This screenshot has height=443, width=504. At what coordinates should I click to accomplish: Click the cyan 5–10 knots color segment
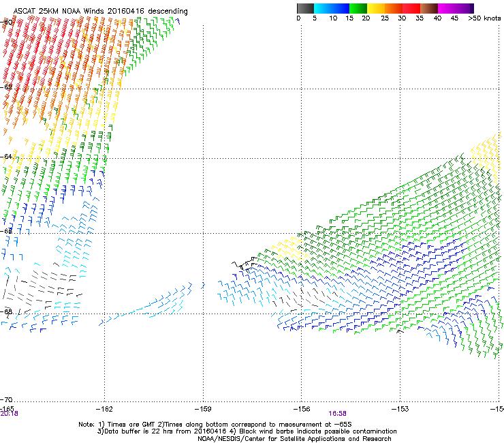pos(323,8)
